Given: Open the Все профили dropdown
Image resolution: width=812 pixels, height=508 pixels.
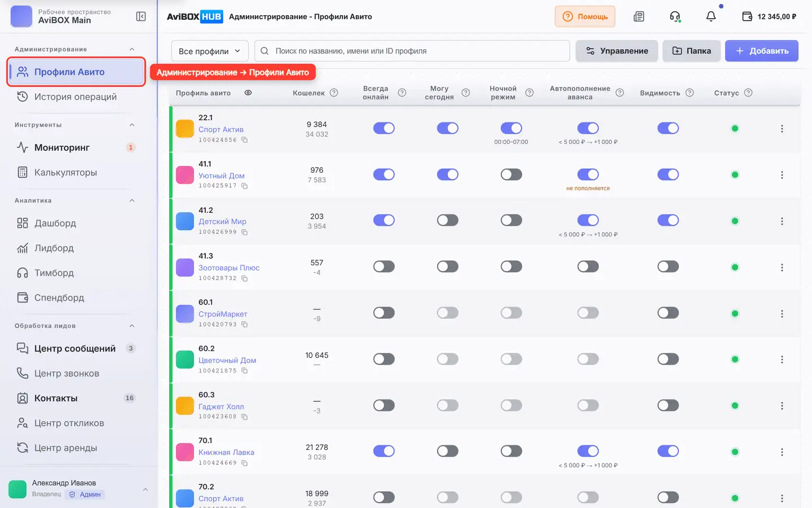Looking at the screenshot, I should [210, 51].
